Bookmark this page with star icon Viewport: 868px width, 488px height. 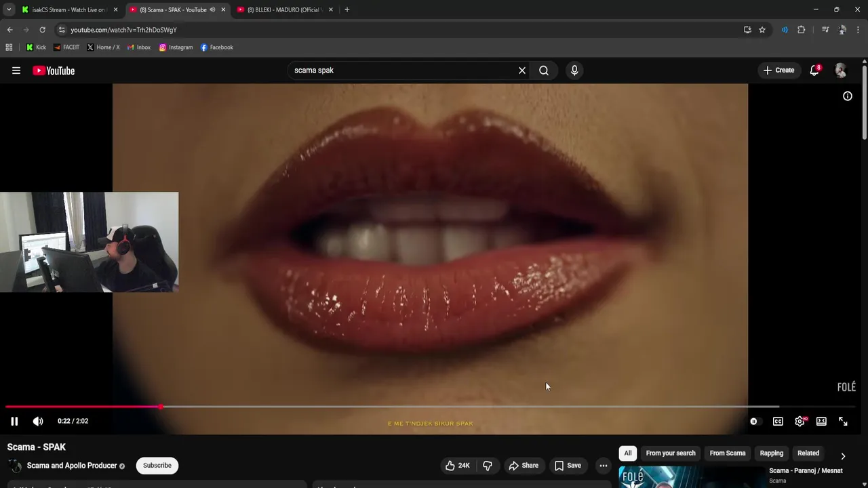pyautogui.click(x=762, y=30)
